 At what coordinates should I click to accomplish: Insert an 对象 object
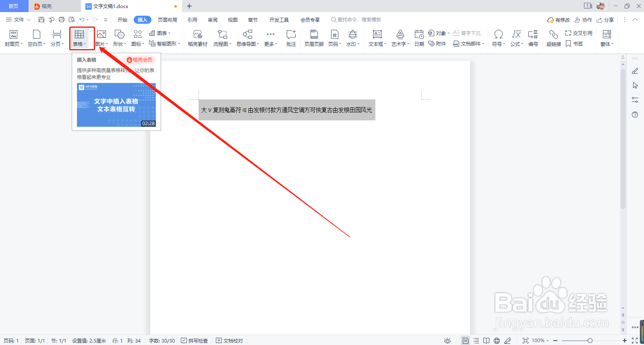point(439,33)
